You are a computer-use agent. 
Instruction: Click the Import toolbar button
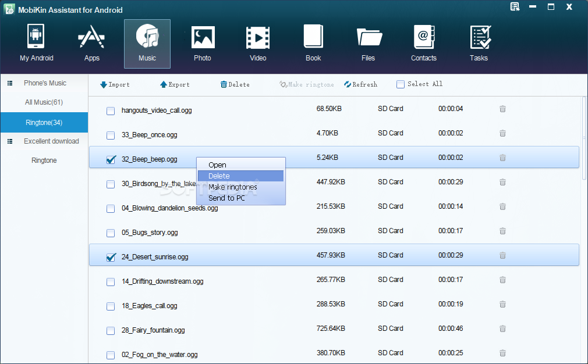[x=115, y=85]
